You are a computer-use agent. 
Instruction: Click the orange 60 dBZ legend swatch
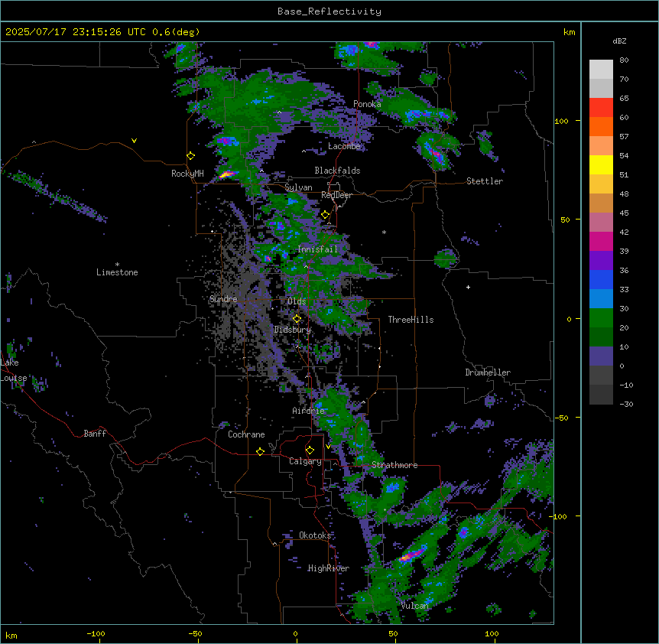pos(601,126)
